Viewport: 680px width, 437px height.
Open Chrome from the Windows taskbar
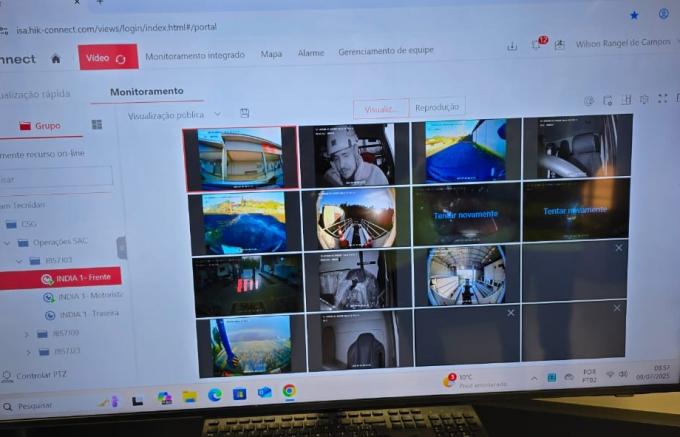(x=289, y=391)
